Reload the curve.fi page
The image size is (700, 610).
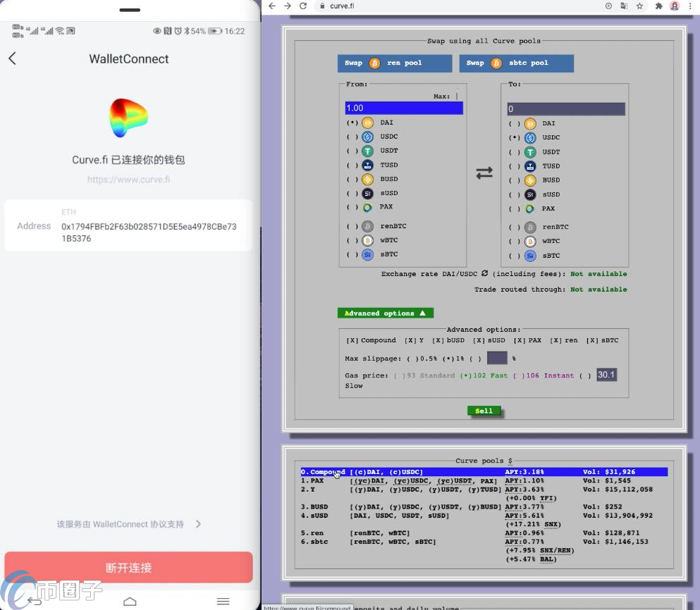point(303,6)
